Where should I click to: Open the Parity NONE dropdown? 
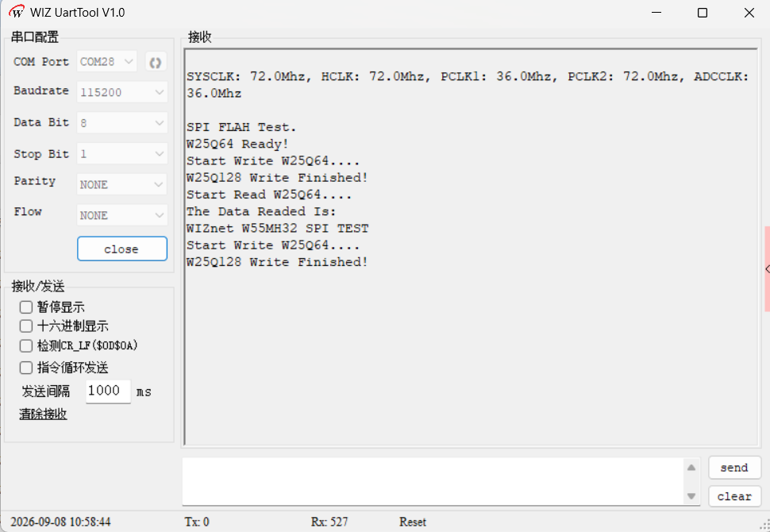(122, 185)
